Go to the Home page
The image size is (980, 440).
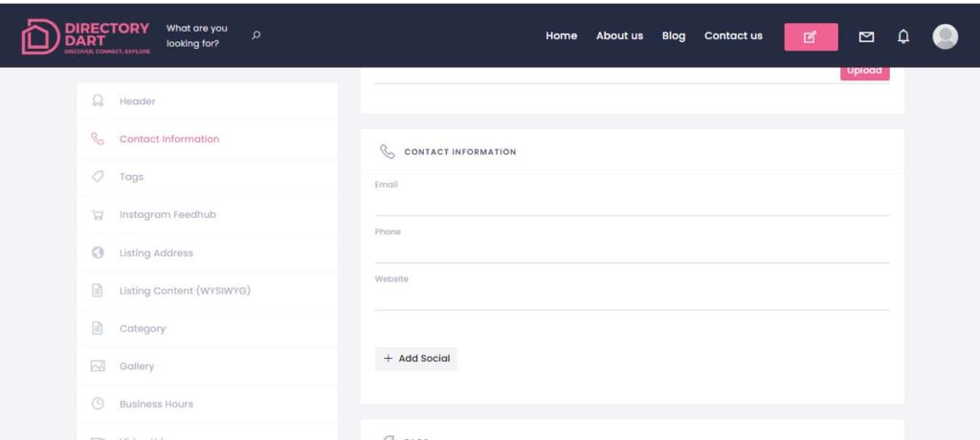[561, 35]
